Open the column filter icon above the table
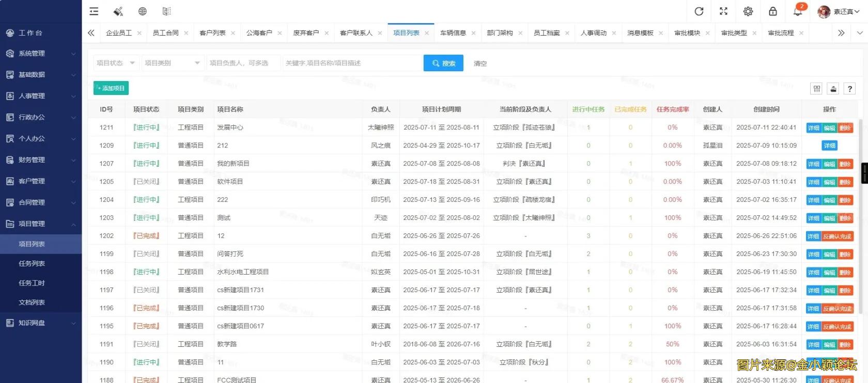Viewport: 868px width, 383px height. click(816, 89)
